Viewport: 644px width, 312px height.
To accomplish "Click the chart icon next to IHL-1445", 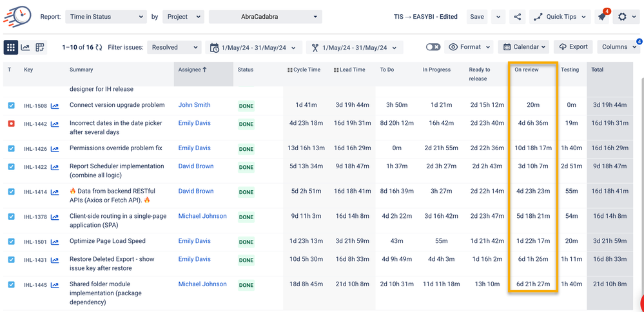I will pos(55,285).
